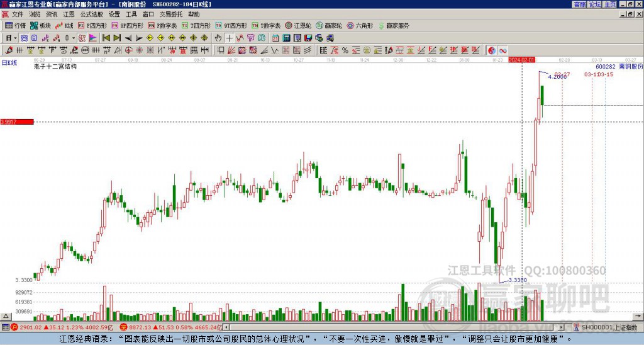Image resolution: width=644 pixels, height=345 pixels.
Task: Click the red 2024-02-01 date marker
Action: (521, 60)
